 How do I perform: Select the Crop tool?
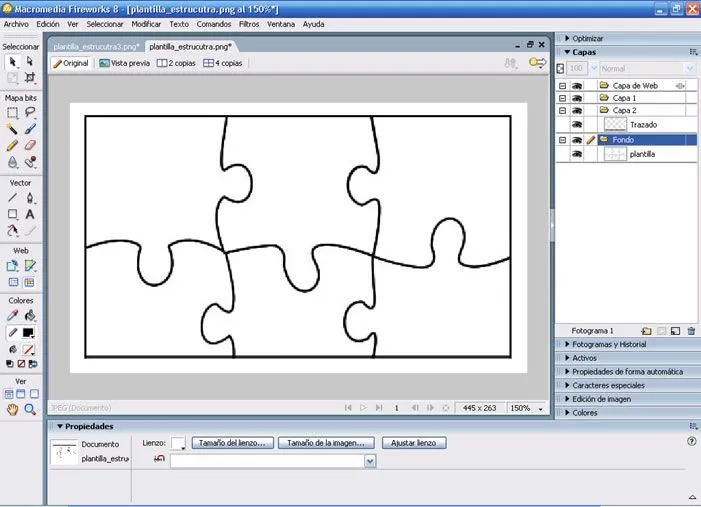30,77
